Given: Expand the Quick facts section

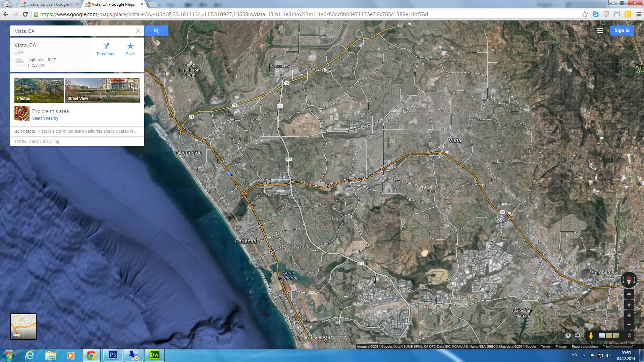Looking at the screenshot, I should tap(76, 131).
